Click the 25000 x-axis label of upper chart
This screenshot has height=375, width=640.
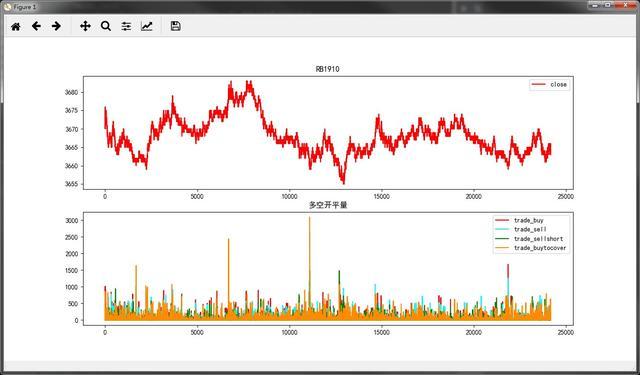point(565,197)
